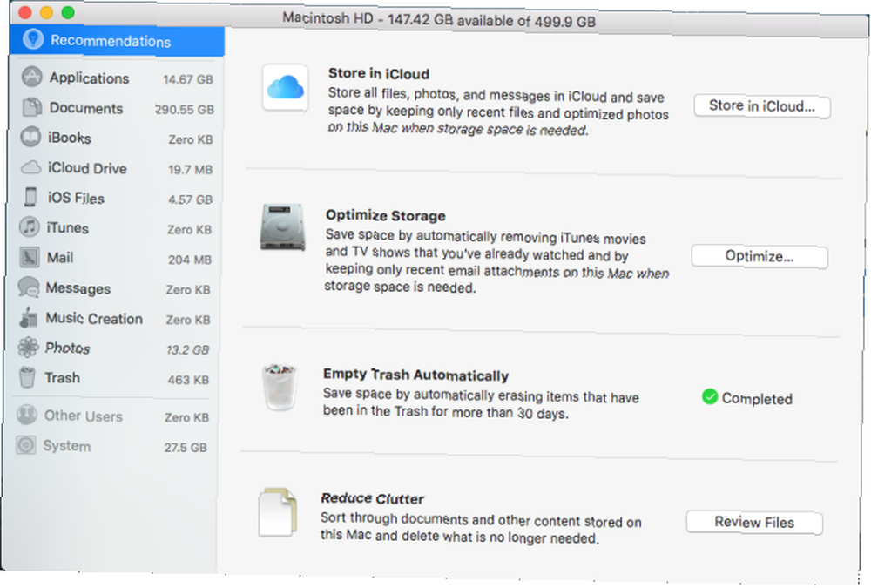Click the iTunes music note icon

tap(30, 226)
